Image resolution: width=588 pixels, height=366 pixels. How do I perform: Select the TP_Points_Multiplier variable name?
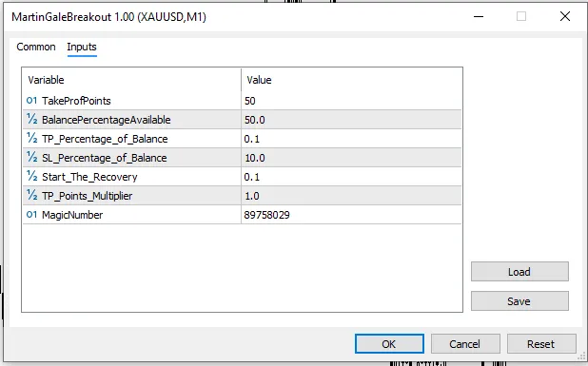tap(87, 196)
